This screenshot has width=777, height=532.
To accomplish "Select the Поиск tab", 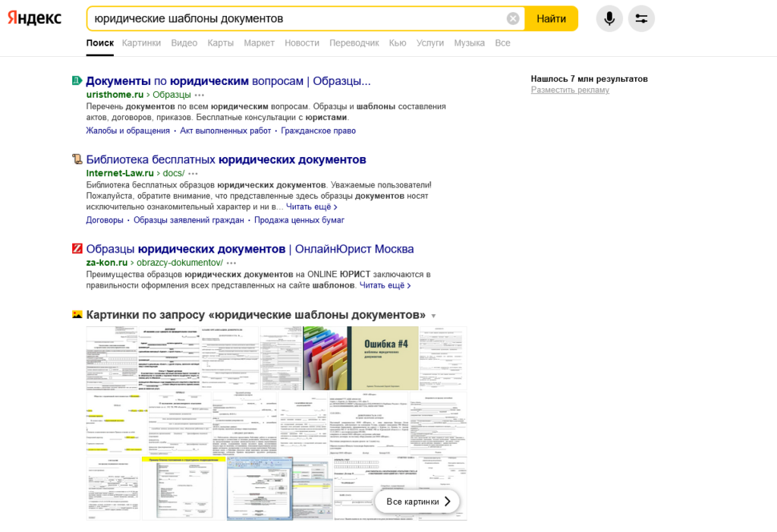I will tap(100, 43).
